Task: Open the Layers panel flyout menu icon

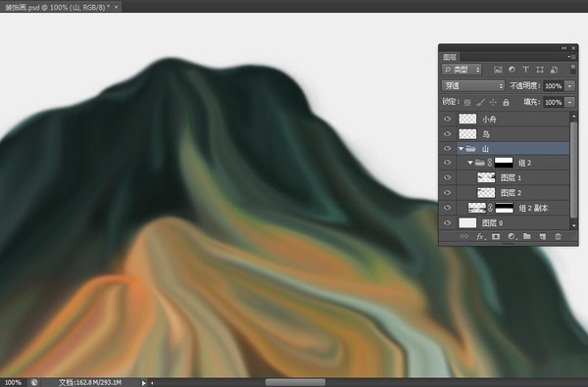Action: 572,57
